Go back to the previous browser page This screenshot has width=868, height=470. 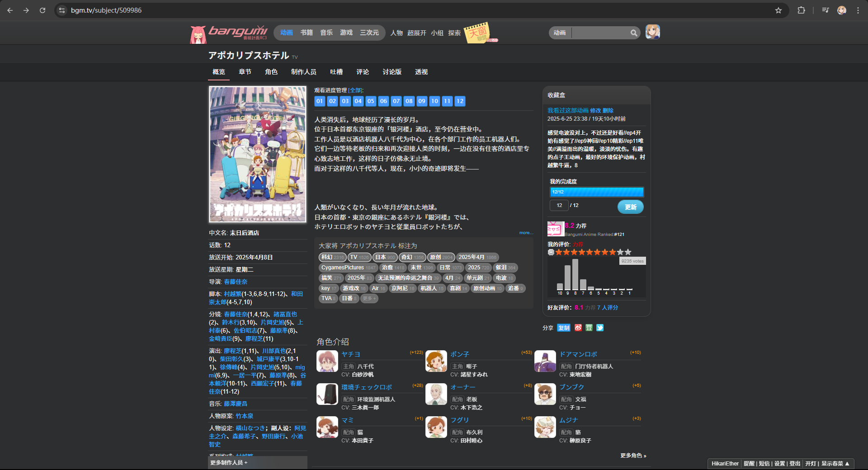[x=10, y=10]
